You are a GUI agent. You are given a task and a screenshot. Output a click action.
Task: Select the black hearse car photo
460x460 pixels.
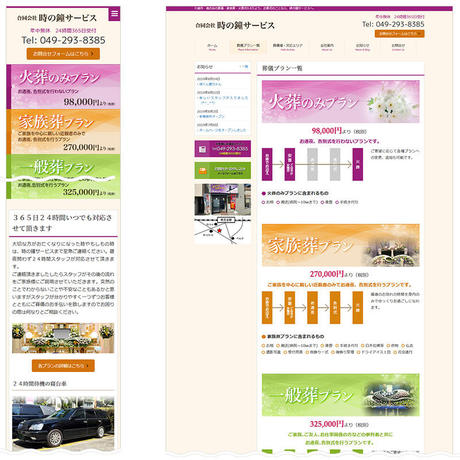(63, 423)
